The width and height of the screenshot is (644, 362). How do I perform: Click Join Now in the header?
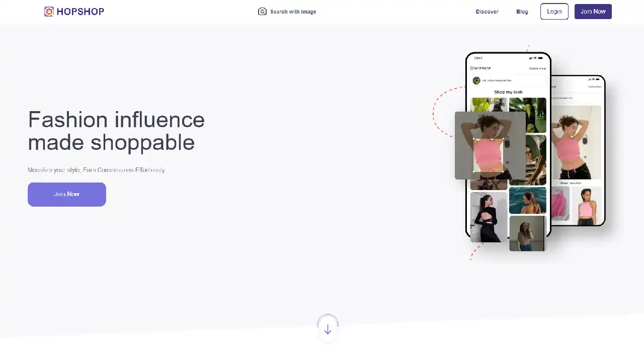593,12
